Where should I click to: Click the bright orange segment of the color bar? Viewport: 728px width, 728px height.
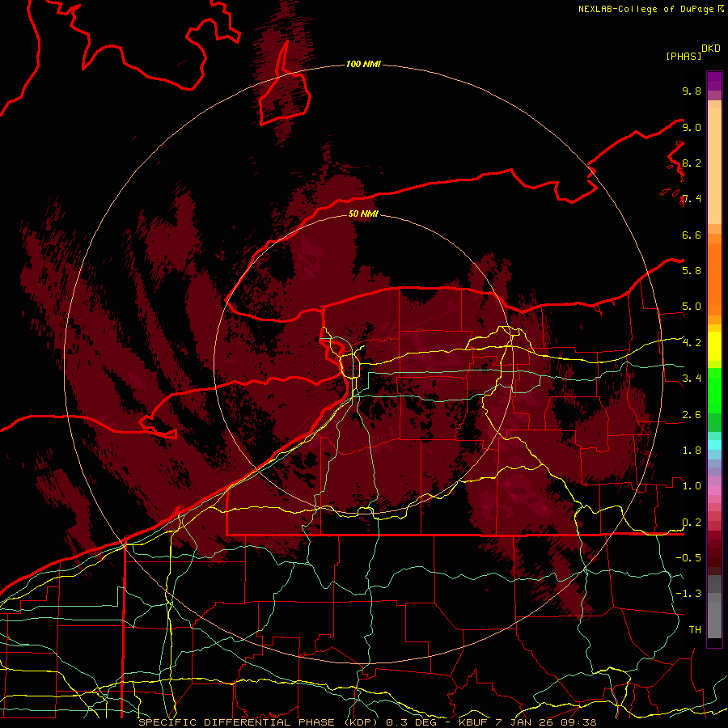click(x=714, y=279)
